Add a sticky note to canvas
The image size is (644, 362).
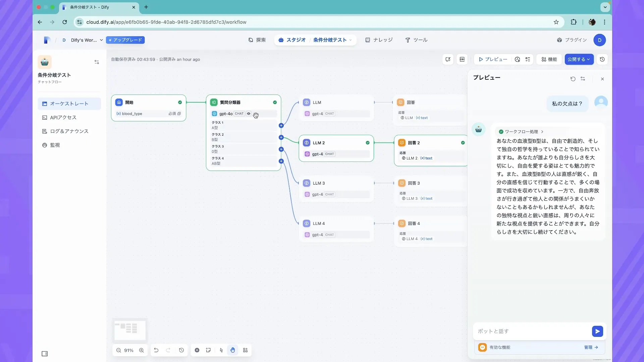tap(208, 350)
